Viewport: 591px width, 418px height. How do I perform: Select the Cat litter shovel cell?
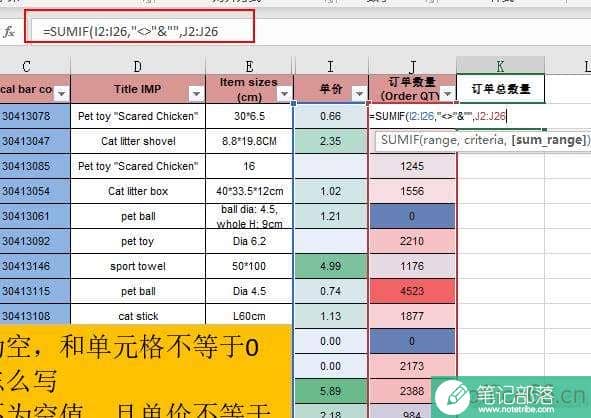[x=138, y=141]
